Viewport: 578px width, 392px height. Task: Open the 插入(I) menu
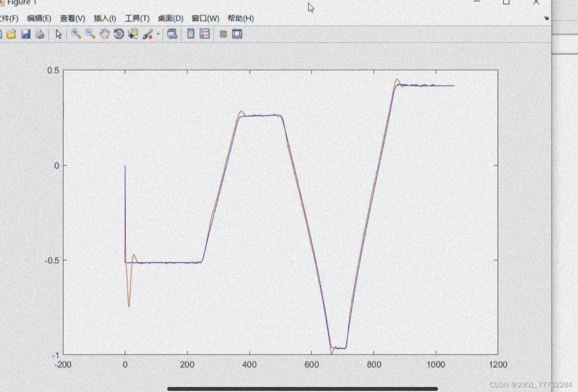[105, 18]
